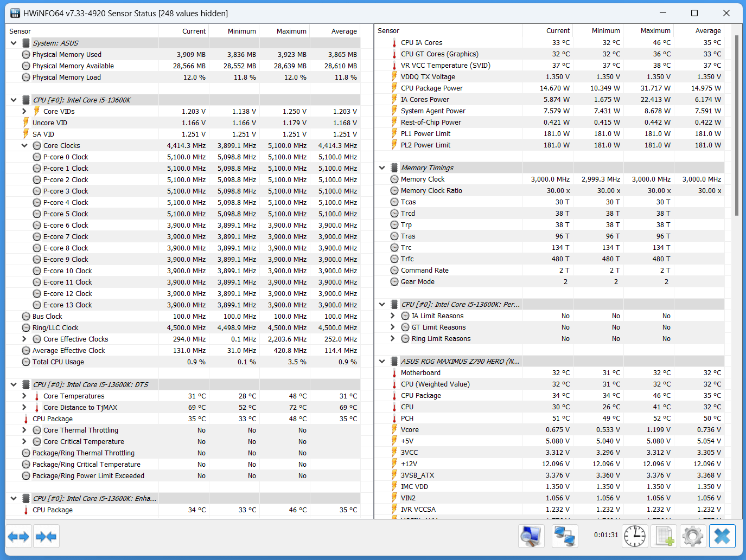Click the Gear Mode sensor icon

coord(394,281)
